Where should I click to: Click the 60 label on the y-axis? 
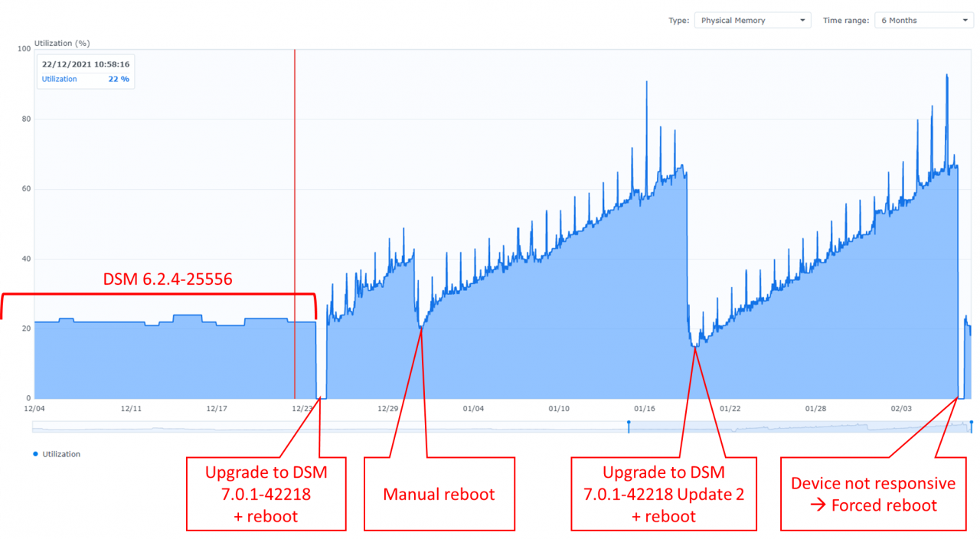pyautogui.click(x=26, y=189)
